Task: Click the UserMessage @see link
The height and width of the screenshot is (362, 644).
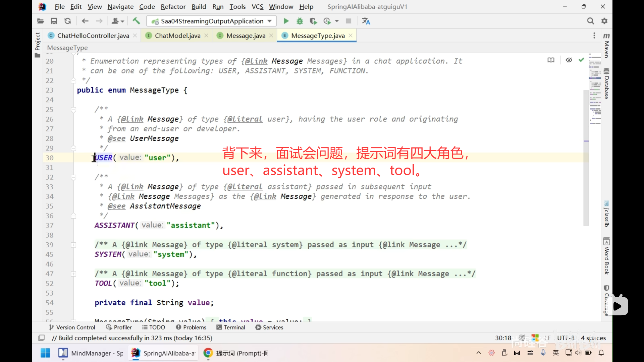Action: pos(154,138)
